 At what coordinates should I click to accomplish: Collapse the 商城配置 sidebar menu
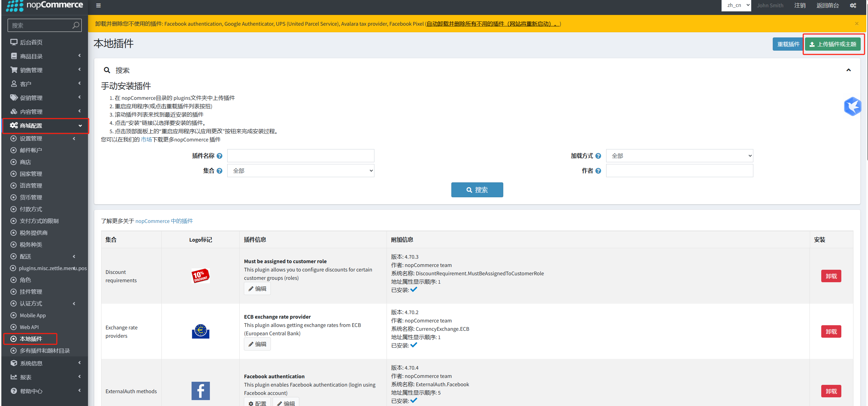pos(45,126)
